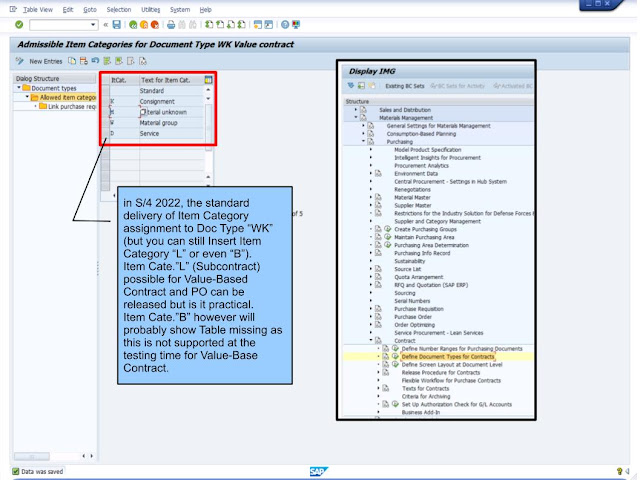Click the green Back icon
This screenshot has width=640, height=480.
tap(133, 25)
